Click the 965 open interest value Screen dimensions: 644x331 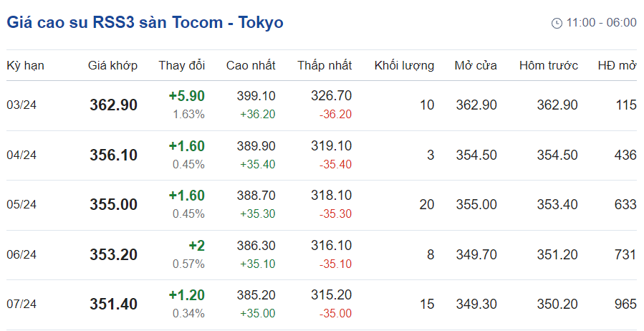coord(625,304)
